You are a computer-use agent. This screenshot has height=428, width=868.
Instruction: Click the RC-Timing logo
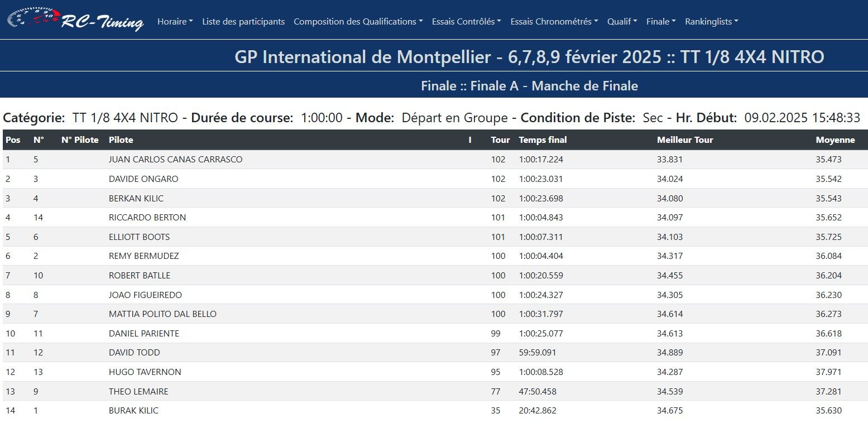[75, 20]
